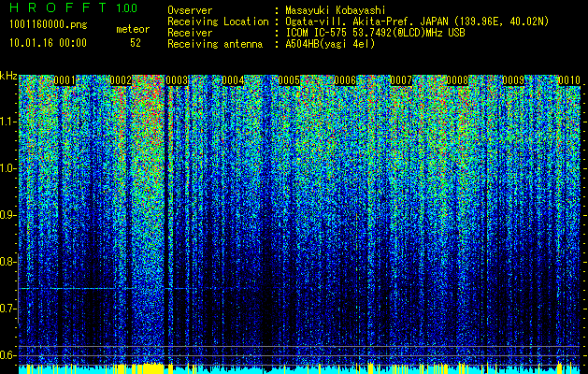Click the time marker 0006
This screenshot has width=588, height=374.
point(345,80)
